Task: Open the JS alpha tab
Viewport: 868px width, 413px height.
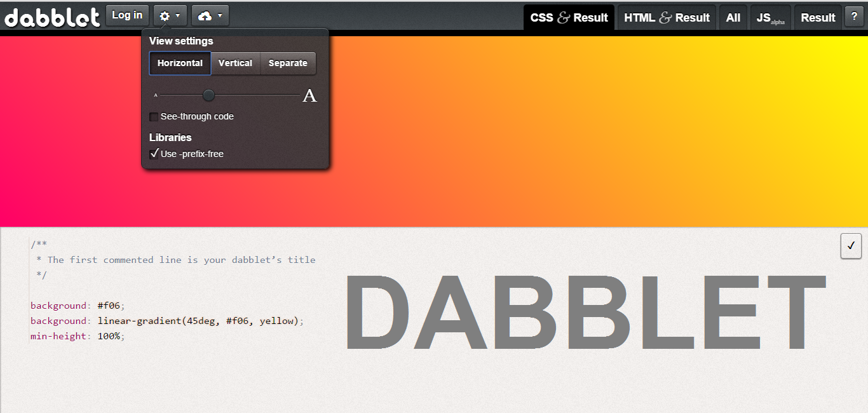Action: click(770, 18)
